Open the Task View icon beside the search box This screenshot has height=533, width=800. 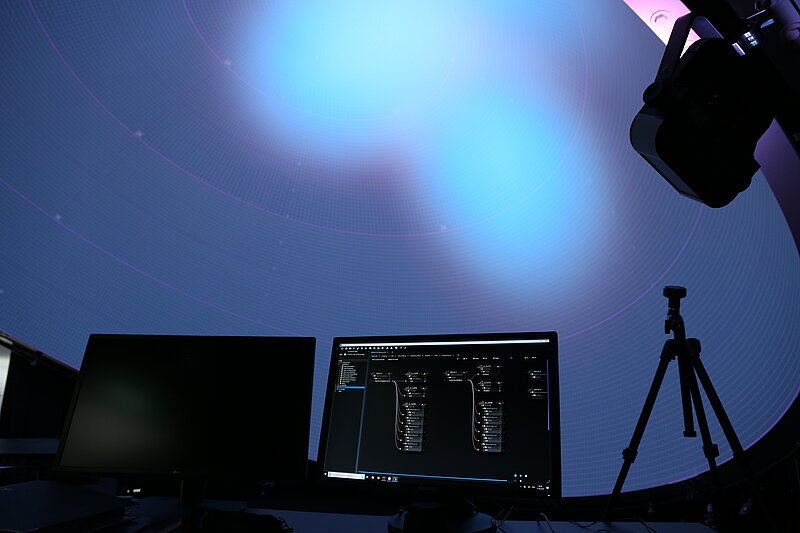click(369, 477)
